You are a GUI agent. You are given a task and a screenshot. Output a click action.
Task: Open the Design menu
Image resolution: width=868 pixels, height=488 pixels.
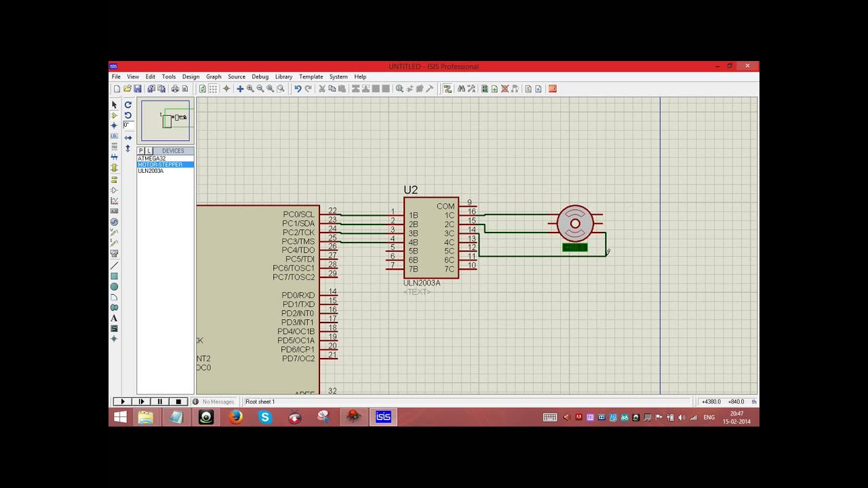click(x=191, y=77)
